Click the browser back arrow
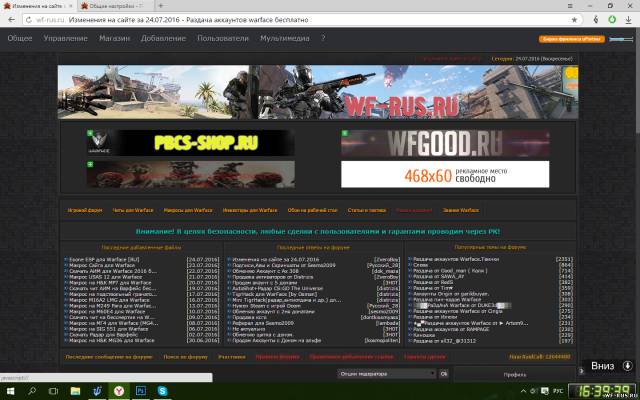Image resolution: width=640 pixels, height=400 pixels. click(11, 20)
